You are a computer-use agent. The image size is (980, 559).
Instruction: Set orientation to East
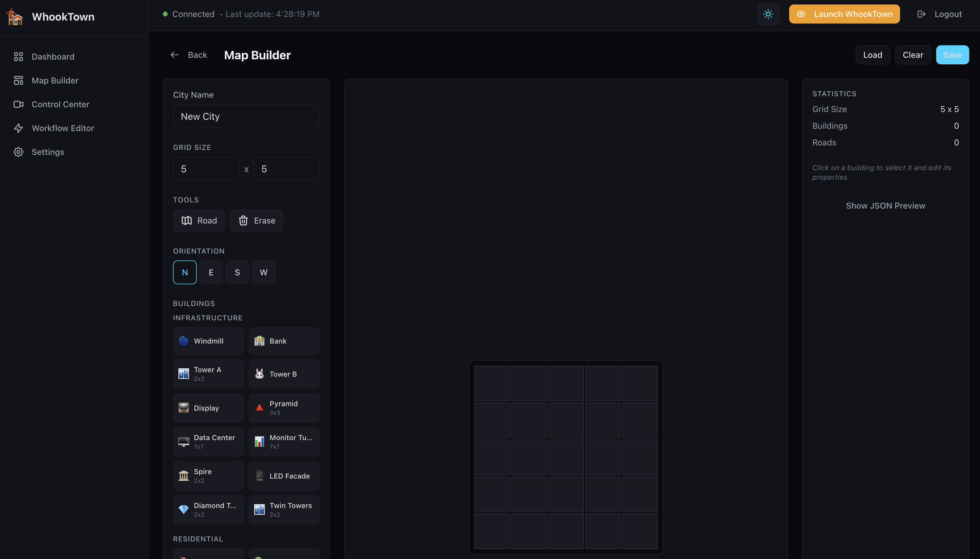211,272
